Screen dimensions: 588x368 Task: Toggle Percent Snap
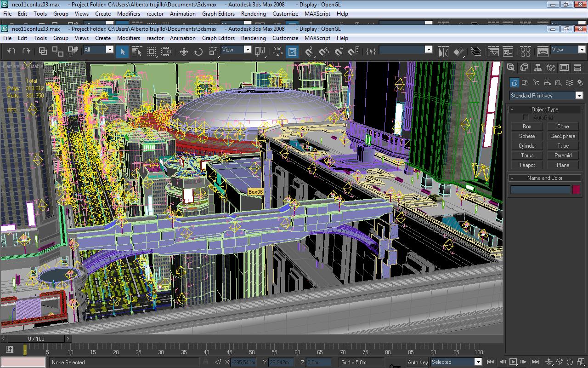(x=339, y=52)
